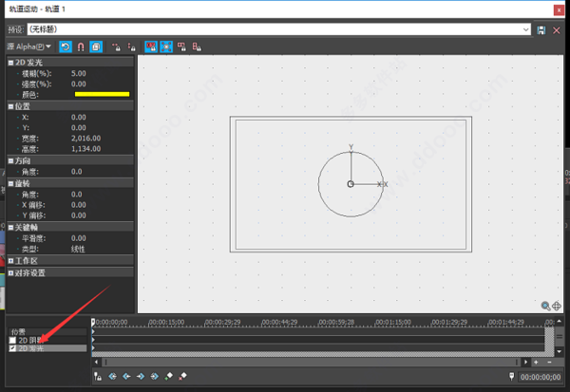The height and width of the screenshot is (392, 570).
Task: Click the center anchor point in the preview
Action: point(351,184)
